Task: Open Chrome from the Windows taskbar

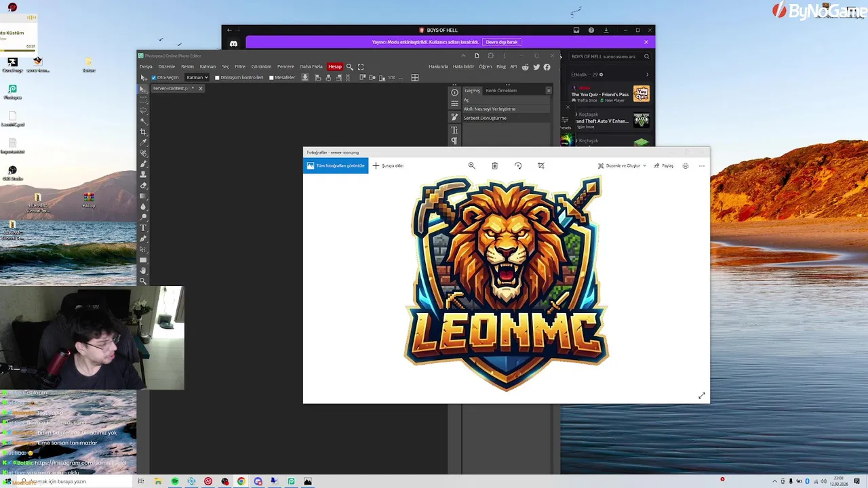Action: click(241, 481)
